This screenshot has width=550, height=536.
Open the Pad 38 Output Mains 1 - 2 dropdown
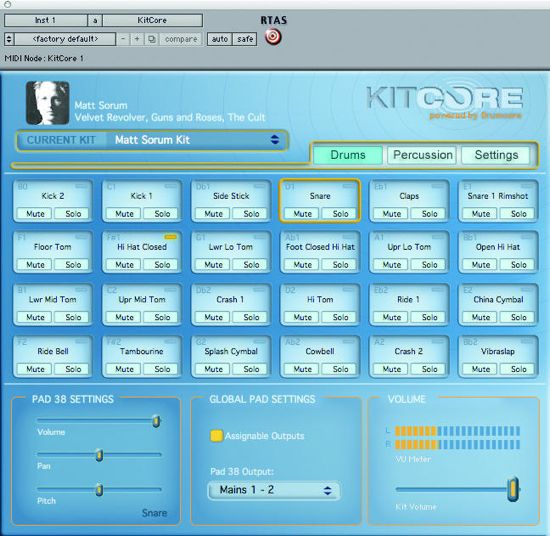274,490
